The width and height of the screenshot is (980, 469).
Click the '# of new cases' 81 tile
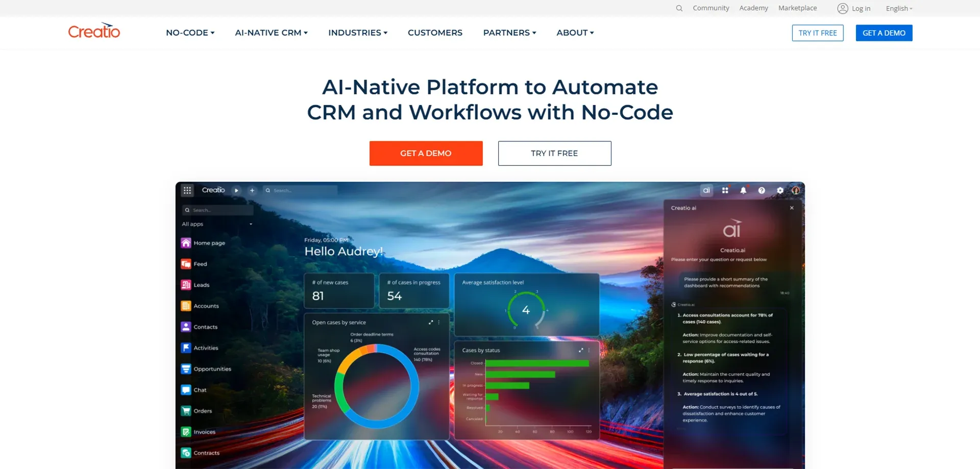pyautogui.click(x=339, y=291)
